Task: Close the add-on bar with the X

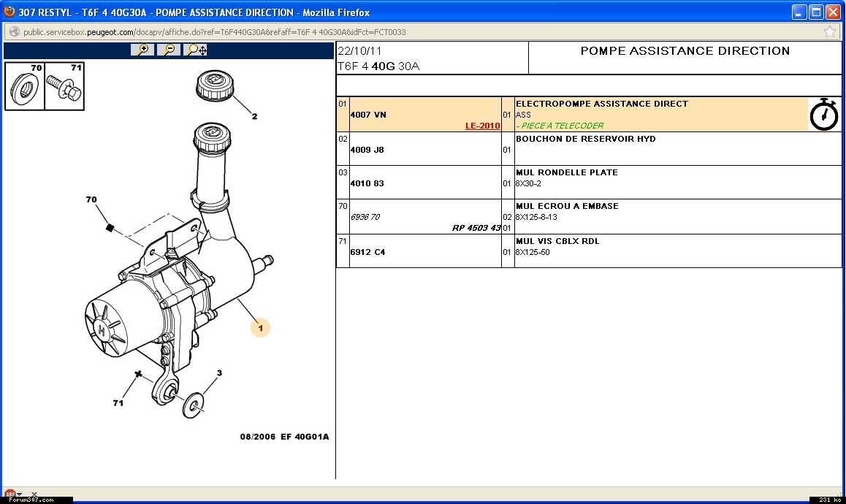Action: coord(34,495)
